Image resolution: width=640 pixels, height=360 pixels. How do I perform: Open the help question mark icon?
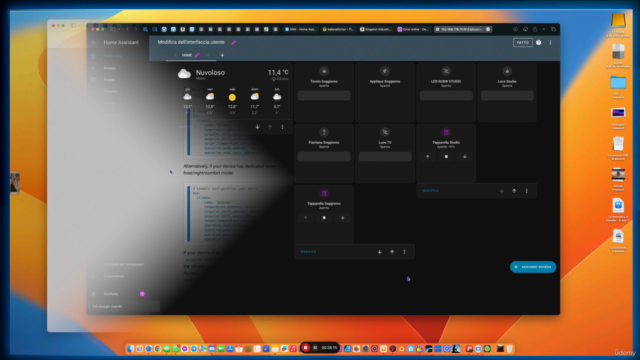click(x=538, y=42)
